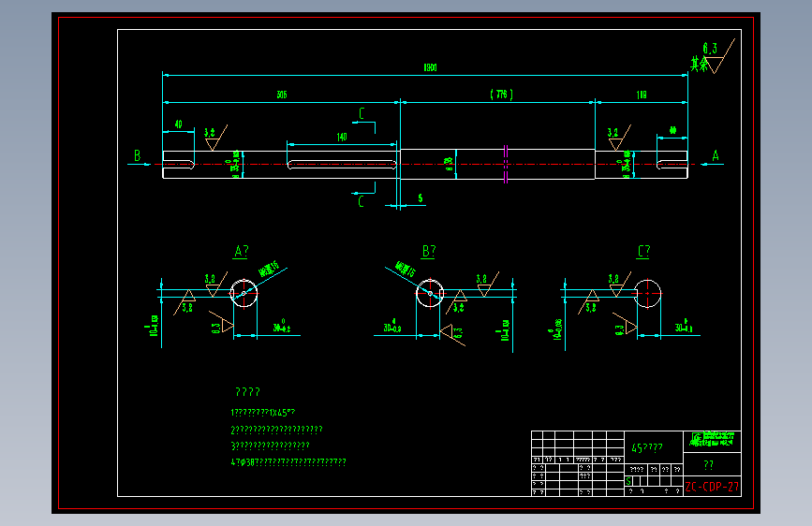
Task: Click the 40 dimension at left shaft end
Action: [x=178, y=124]
